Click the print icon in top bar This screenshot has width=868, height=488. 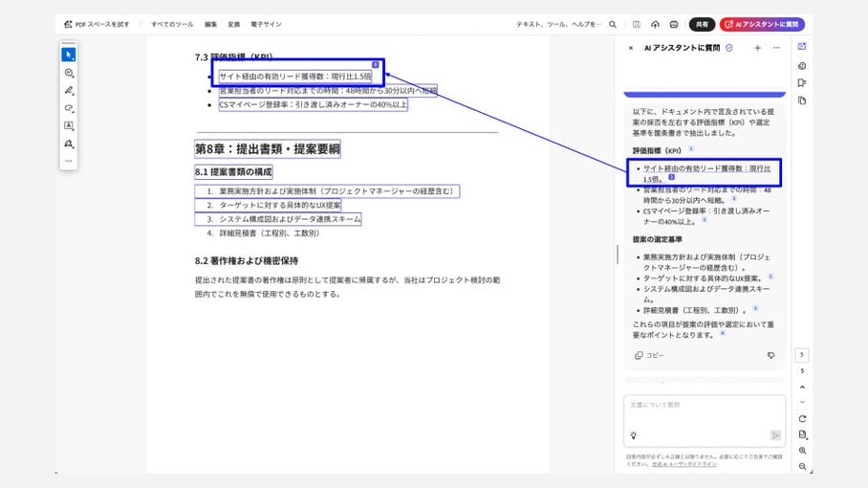point(674,24)
